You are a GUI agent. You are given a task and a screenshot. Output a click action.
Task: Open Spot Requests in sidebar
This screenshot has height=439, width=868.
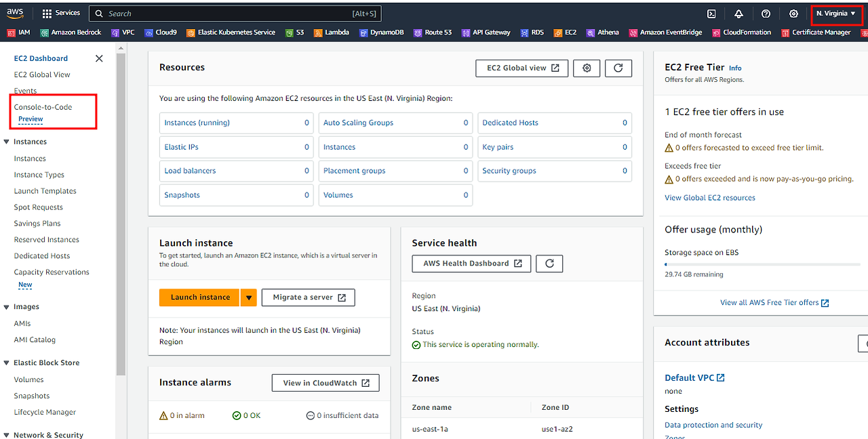pos(39,207)
